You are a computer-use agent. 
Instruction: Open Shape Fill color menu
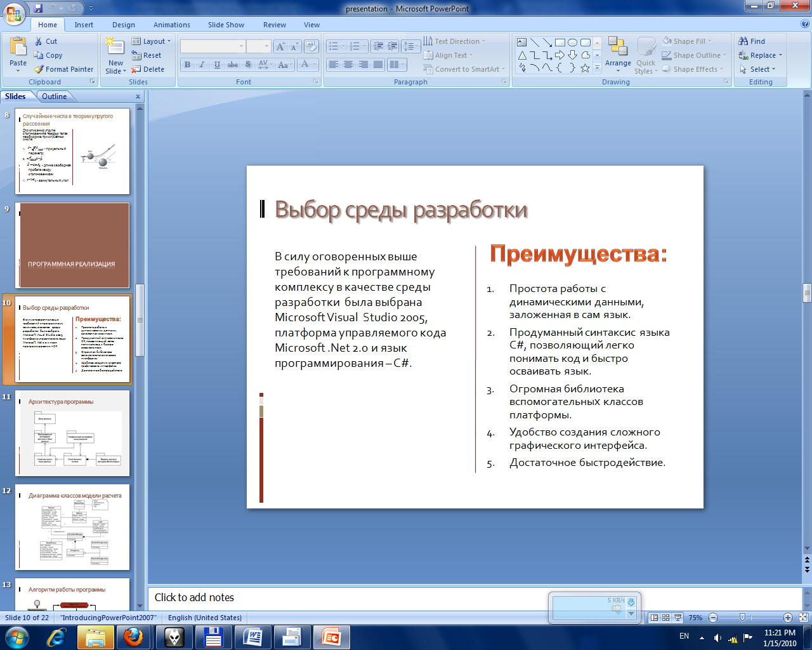coord(688,41)
